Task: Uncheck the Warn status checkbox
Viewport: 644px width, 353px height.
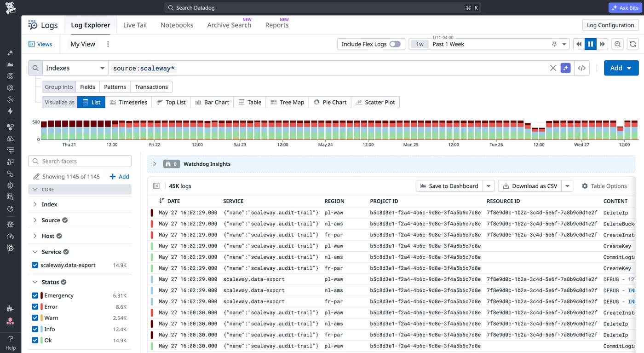Action: coord(35,318)
